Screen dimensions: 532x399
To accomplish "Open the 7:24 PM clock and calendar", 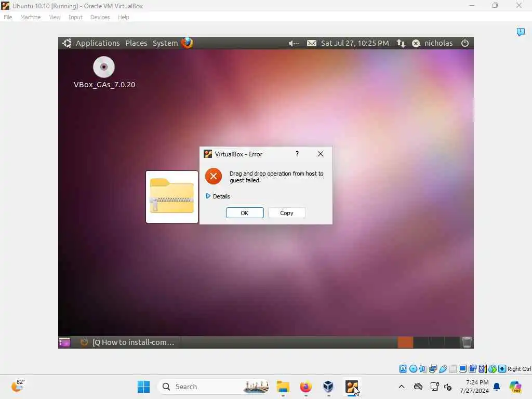I will 474,387.
